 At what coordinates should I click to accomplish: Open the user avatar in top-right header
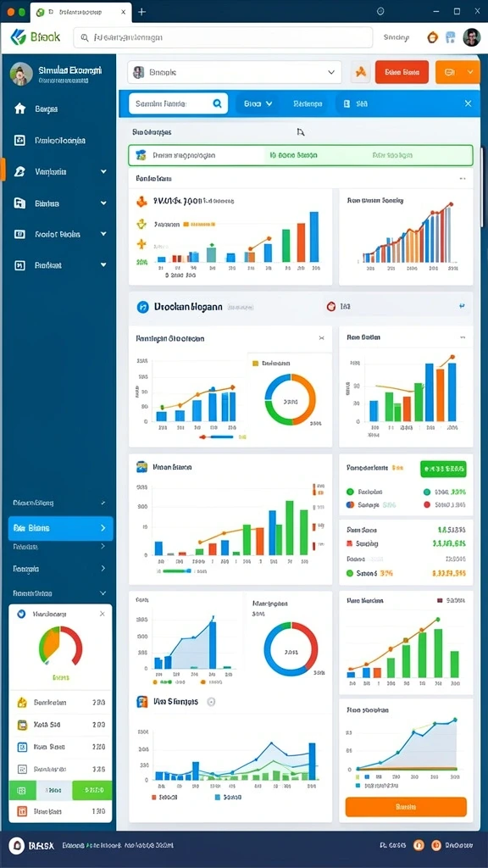[x=471, y=37]
